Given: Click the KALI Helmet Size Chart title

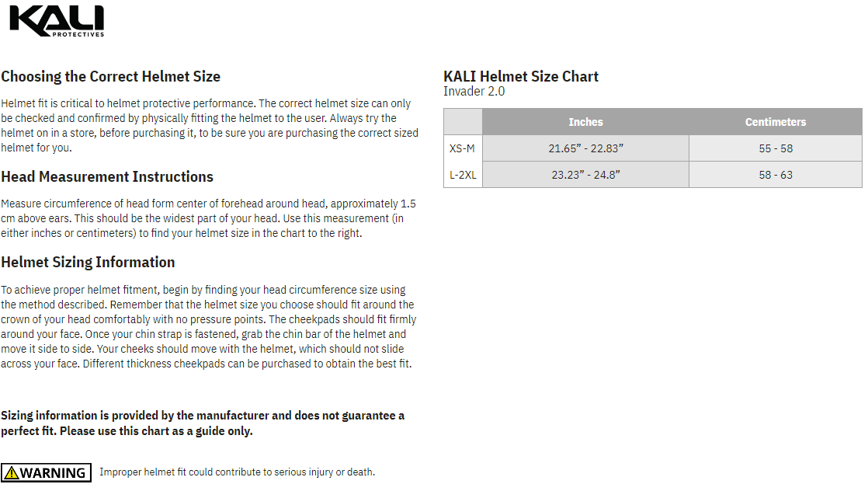Looking at the screenshot, I should pyautogui.click(x=521, y=76).
